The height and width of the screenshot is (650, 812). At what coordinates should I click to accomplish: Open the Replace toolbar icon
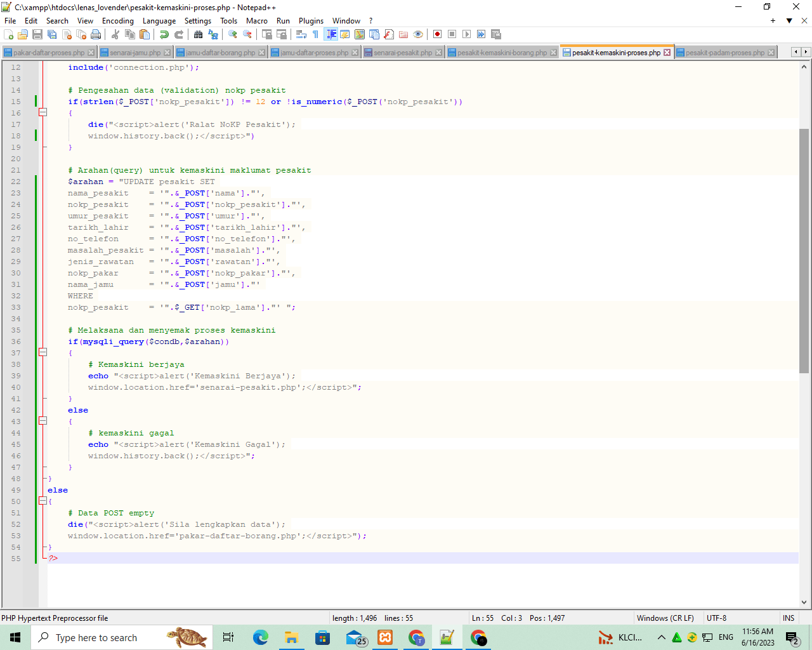[213, 34]
